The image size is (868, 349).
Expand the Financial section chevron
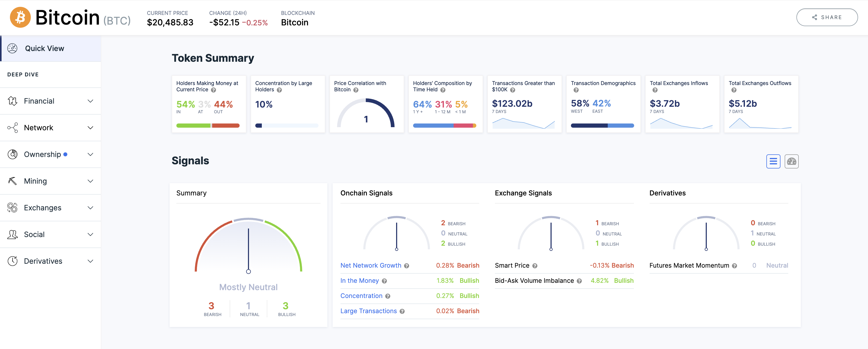90,101
